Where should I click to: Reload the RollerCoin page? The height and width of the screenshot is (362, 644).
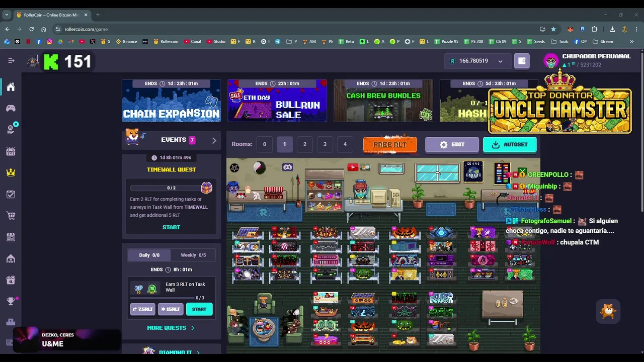[31, 29]
